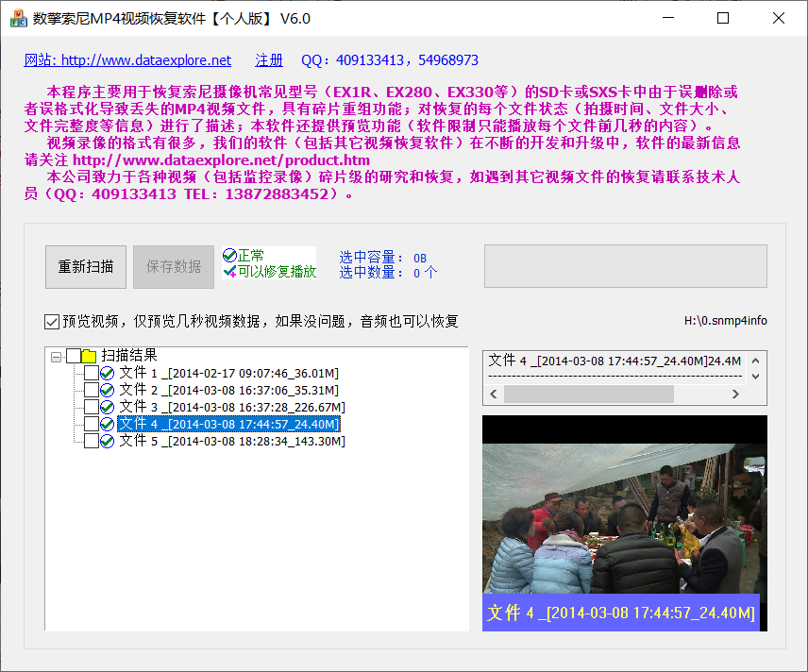Maximize the application window

(x=723, y=18)
